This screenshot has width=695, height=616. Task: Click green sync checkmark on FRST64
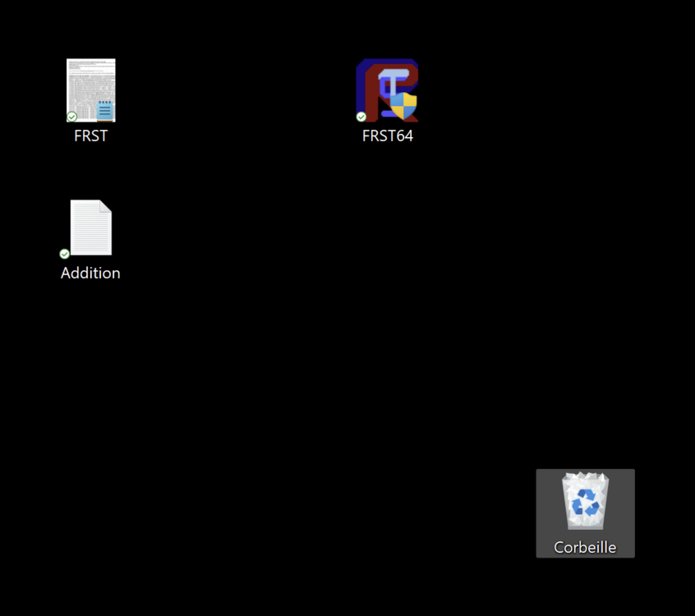361,117
